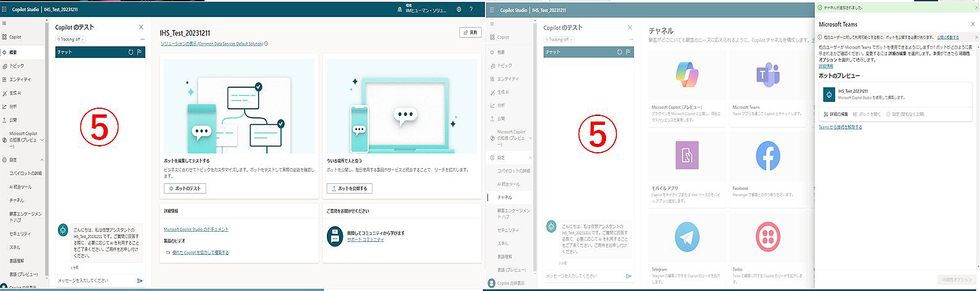Viewport: 980px width, 291px height.
Task: Open test pane more options (…) in left window
Action: [142, 39]
